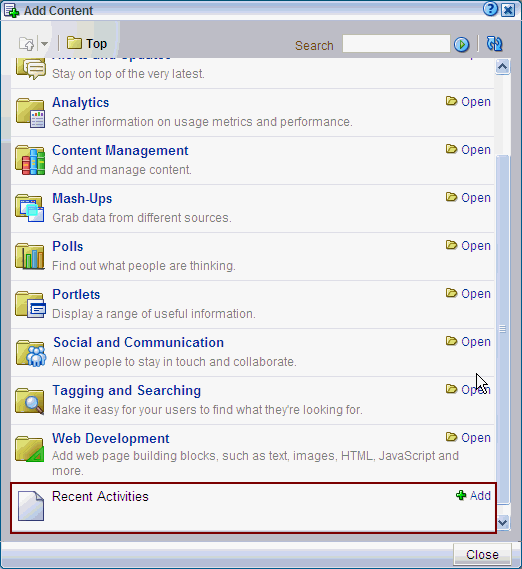Click the Portlets title link
522x569 pixels.
(x=76, y=294)
